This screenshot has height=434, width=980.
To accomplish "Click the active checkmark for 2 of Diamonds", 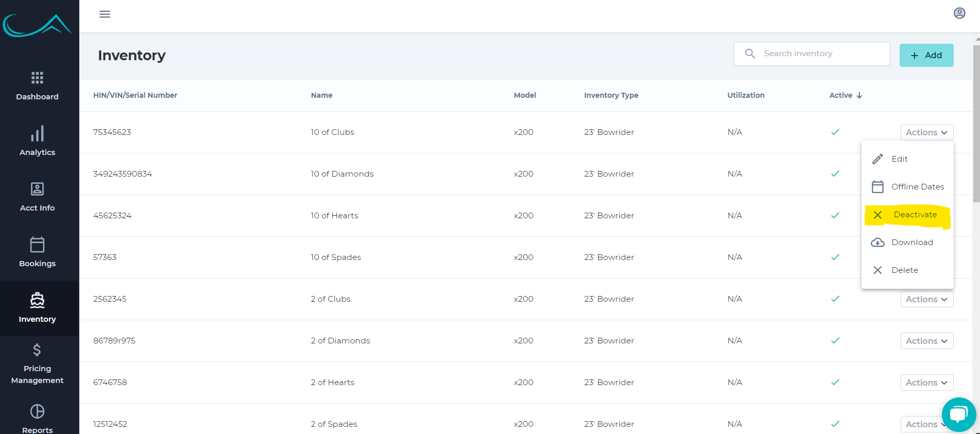I will 835,341.
